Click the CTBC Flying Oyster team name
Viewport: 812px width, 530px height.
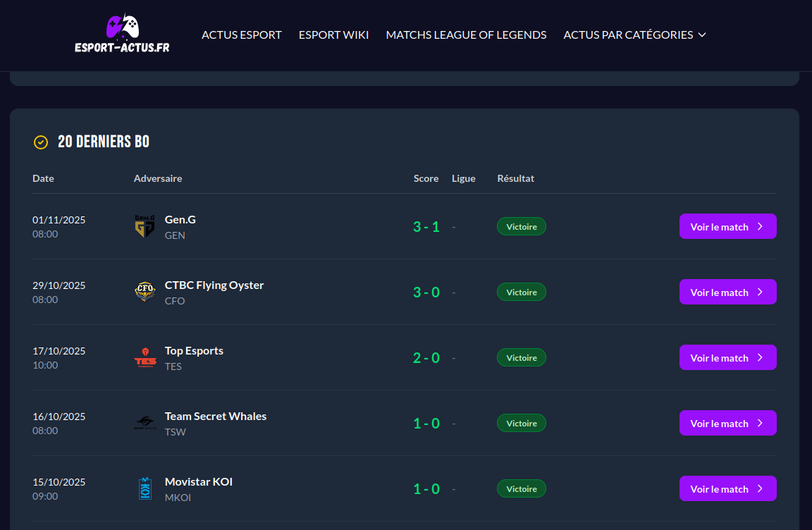pos(214,285)
